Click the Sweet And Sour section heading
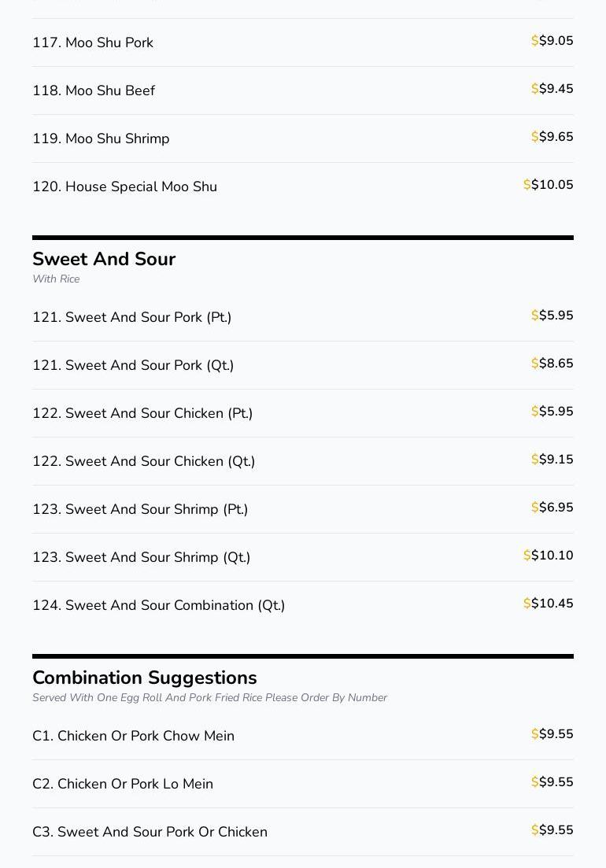This screenshot has width=606, height=868. tap(104, 259)
